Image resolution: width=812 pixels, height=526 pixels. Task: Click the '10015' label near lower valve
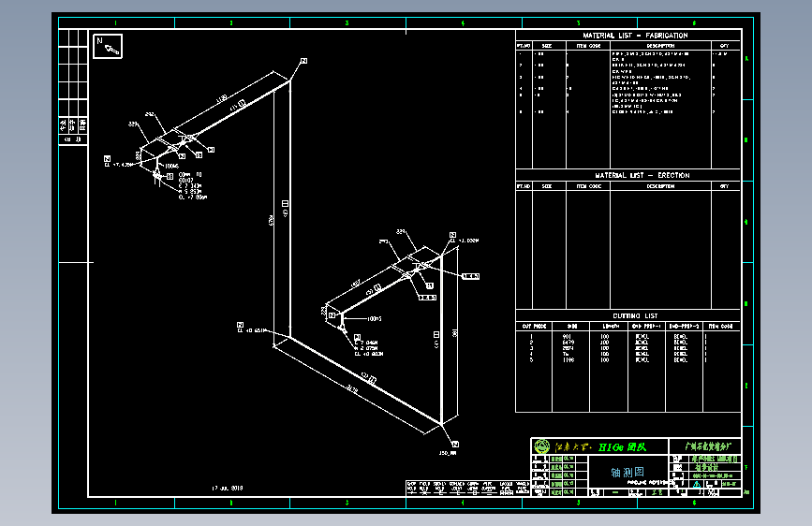click(x=375, y=319)
